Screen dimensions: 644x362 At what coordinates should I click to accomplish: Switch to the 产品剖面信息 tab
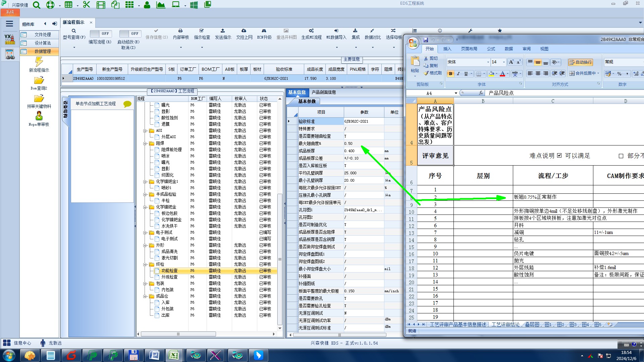[x=323, y=92]
